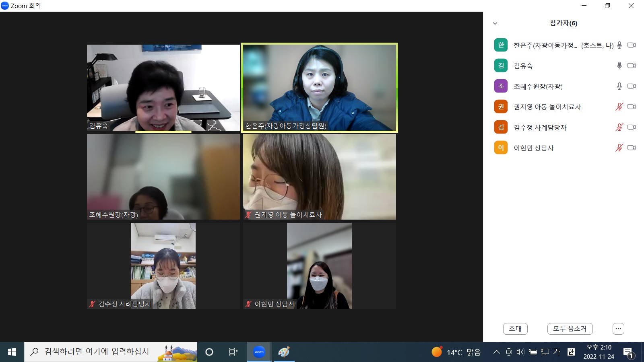Click the microphone icon next to 김유숙

[x=619, y=66]
